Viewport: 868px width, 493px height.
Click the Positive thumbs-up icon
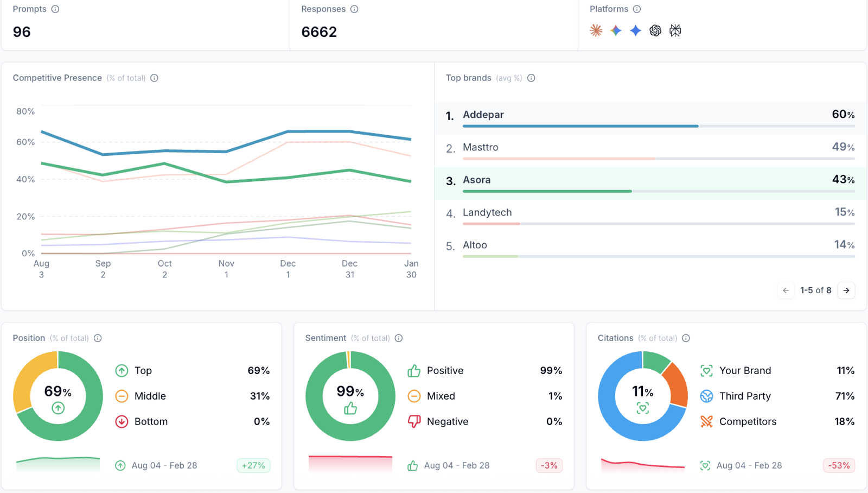point(414,371)
